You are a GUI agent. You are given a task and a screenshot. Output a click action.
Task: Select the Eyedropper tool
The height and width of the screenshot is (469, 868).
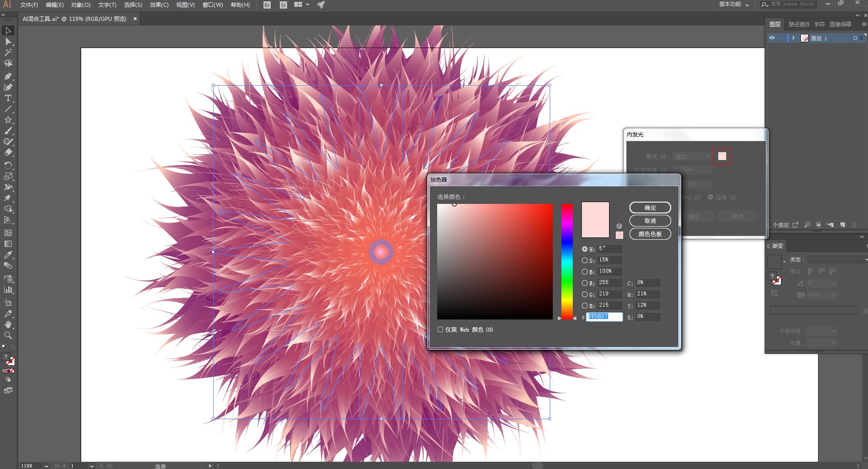[x=8, y=255]
